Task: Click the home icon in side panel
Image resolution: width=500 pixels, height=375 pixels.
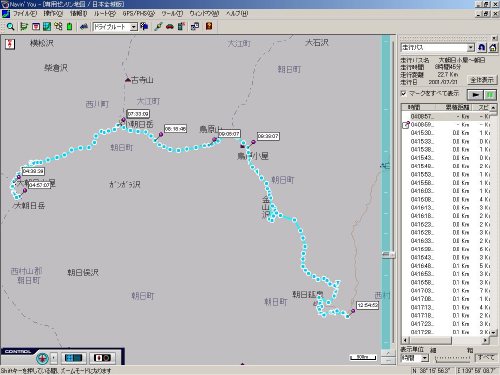Action: tap(493, 48)
